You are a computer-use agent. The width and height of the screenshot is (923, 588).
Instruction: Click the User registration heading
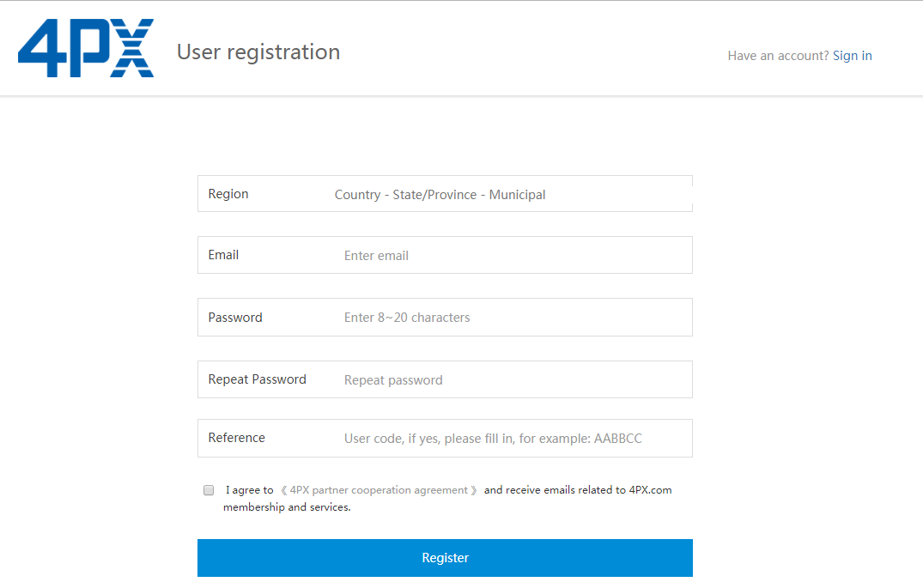click(x=258, y=52)
